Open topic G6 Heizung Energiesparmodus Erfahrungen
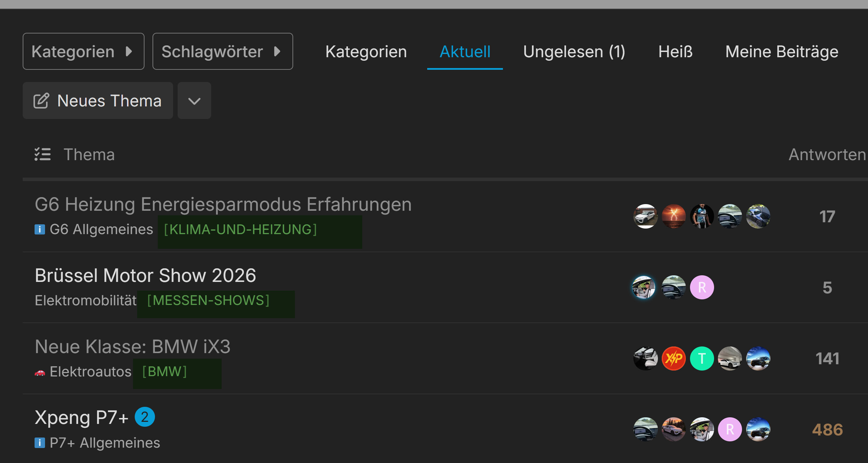This screenshot has height=463, width=868. (223, 204)
